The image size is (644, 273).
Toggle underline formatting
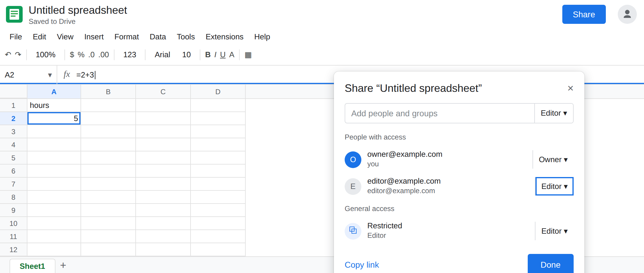223,55
